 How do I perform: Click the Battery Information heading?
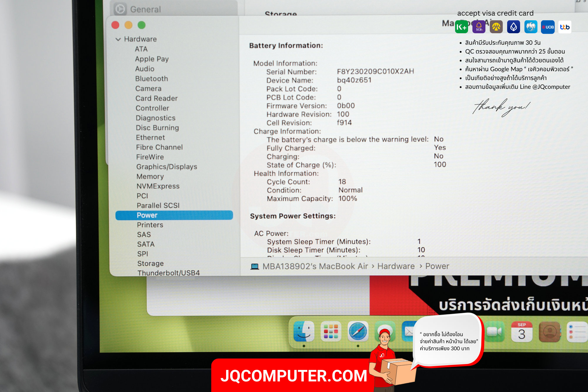(x=286, y=46)
